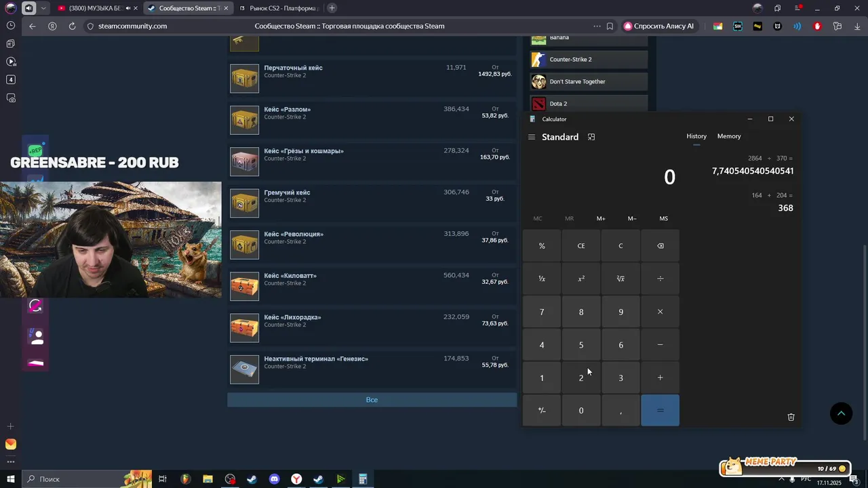Screen dimensions: 868x488
Task: Switch to the Calculator Memory tab
Action: tap(729, 136)
